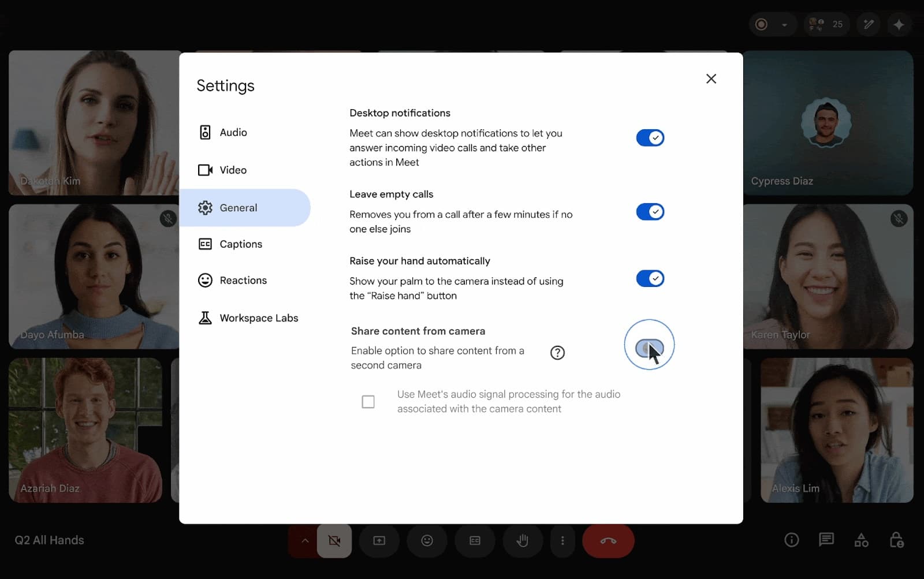Viewport: 924px width, 579px height.
Task: Turn off the Leave empty calls toggle
Action: pos(650,211)
